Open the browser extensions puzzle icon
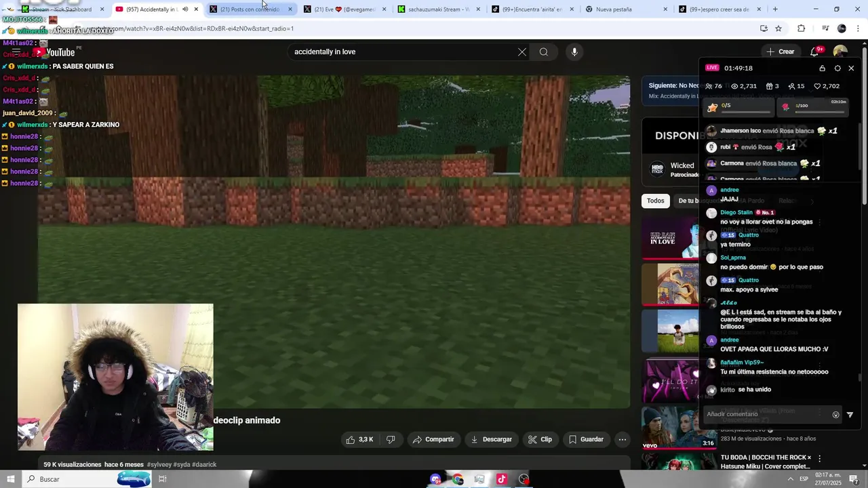Image resolution: width=868 pixels, height=488 pixels. (x=802, y=28)
